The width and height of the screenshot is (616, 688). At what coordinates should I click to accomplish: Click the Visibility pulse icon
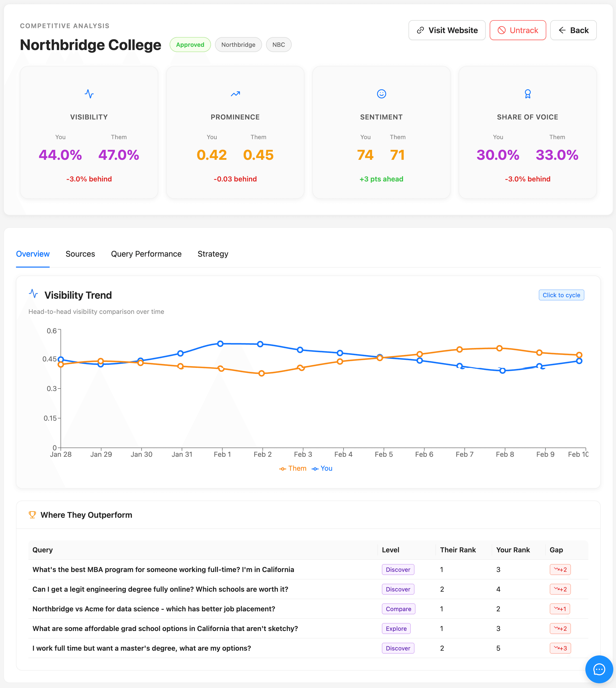click(x=89, y=94)
